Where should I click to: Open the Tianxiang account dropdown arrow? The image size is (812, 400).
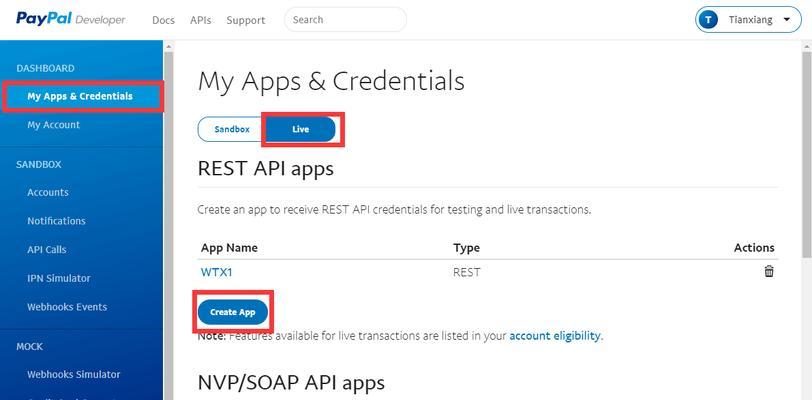click(x=787, y=20)
